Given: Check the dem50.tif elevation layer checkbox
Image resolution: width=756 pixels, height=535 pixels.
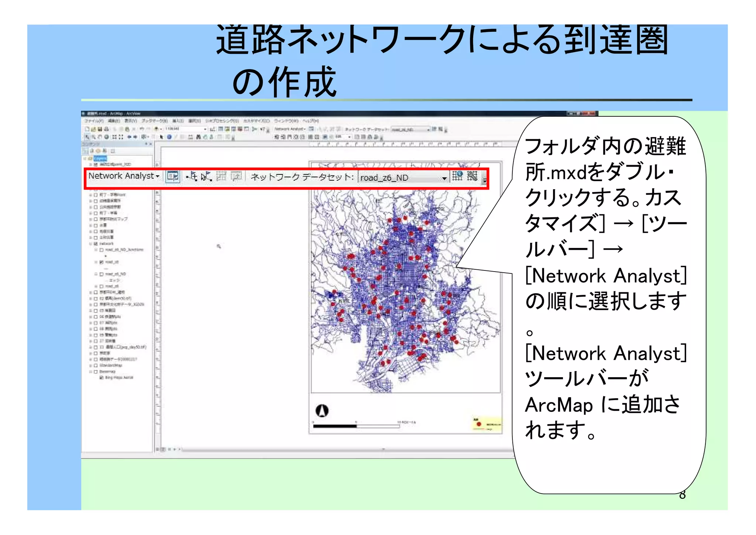Looking at the screenshot, I should point(96,299).
